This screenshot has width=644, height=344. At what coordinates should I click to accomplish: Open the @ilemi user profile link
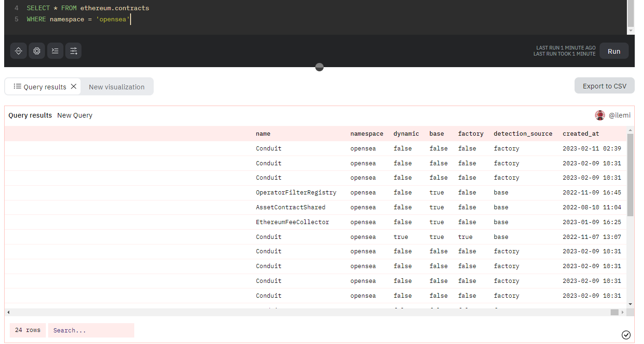tap(619, 115)
